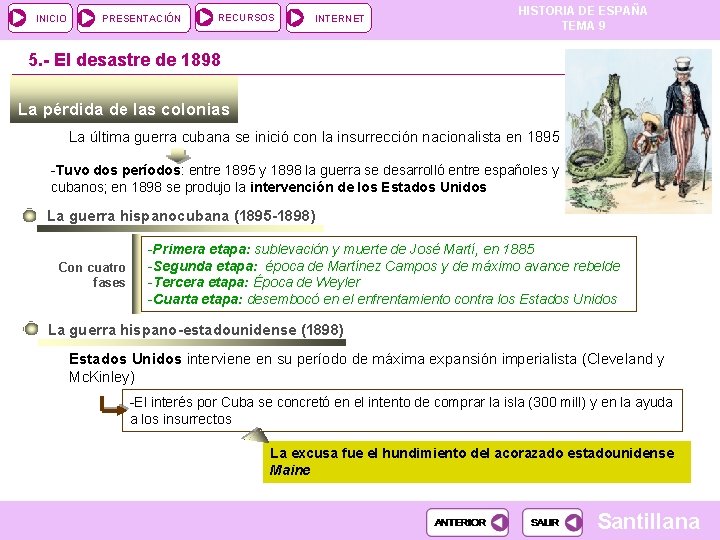Click the 'TEMA 9' header label
Viewport: 720px width, 540px height.
[584, 26]
